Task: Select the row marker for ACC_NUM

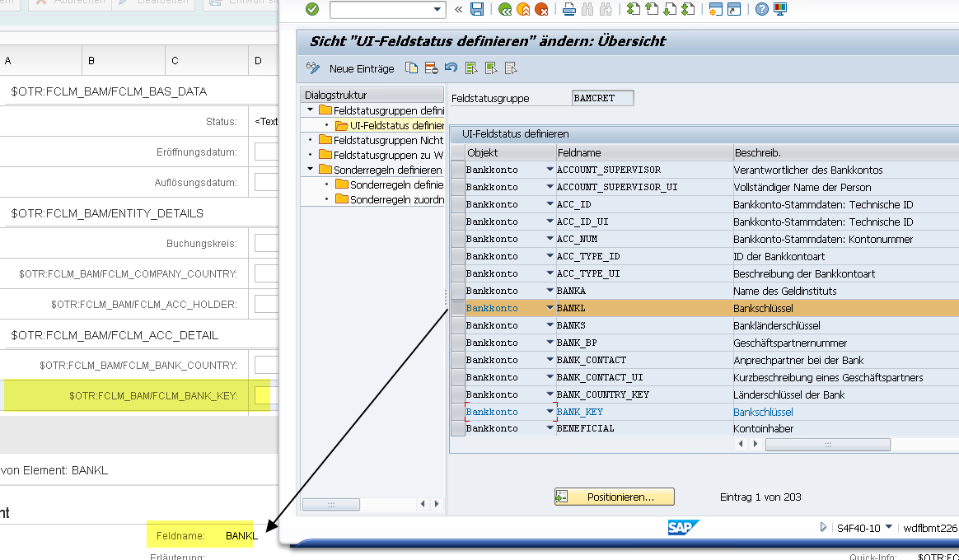Action: tap(457, 239)
